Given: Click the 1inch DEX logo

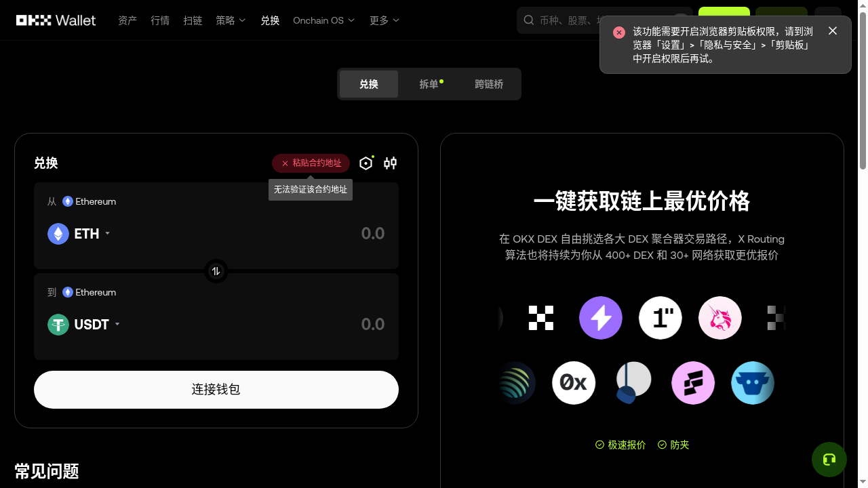Looking at the screenshot, I should (x=660, y=318).
